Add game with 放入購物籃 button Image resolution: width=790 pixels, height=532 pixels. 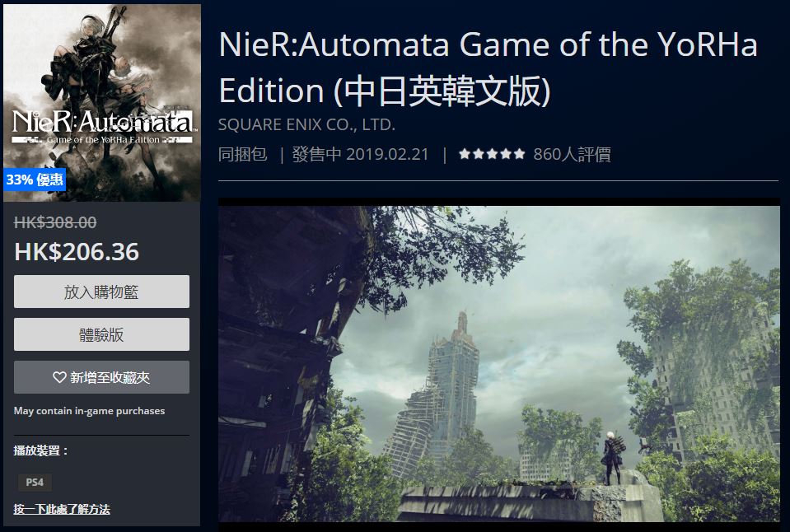102,292
